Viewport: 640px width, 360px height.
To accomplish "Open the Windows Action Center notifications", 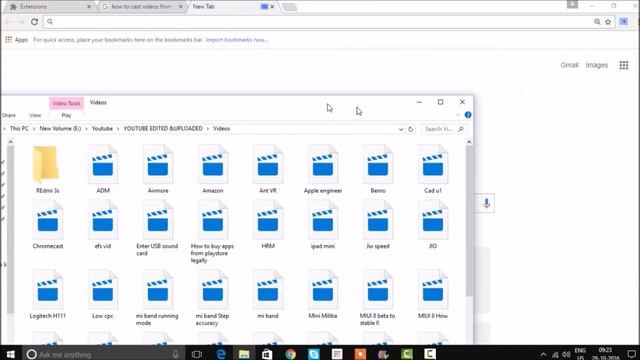I will (x=632, y=354).
